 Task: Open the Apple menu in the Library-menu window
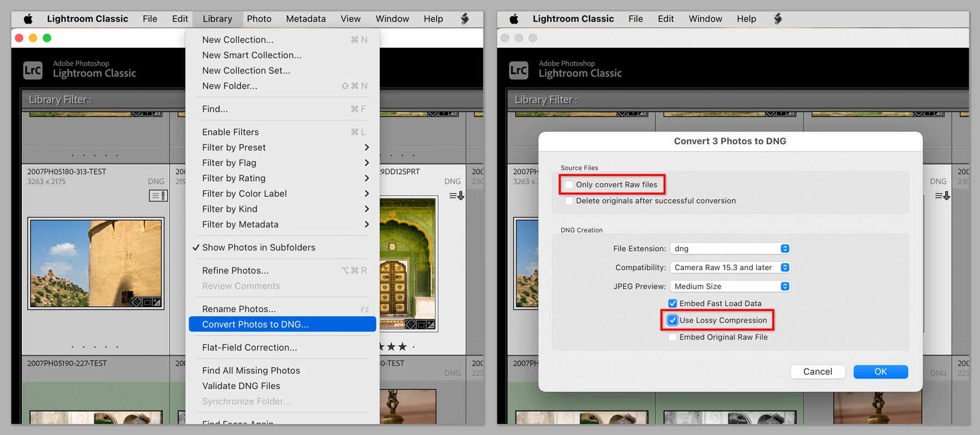click(28, 19)
